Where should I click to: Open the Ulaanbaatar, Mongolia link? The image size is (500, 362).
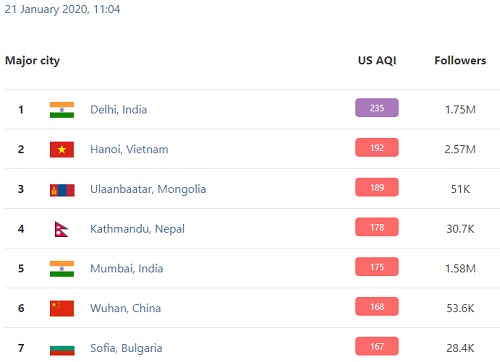pyautogui.click(x=148, y=189)
